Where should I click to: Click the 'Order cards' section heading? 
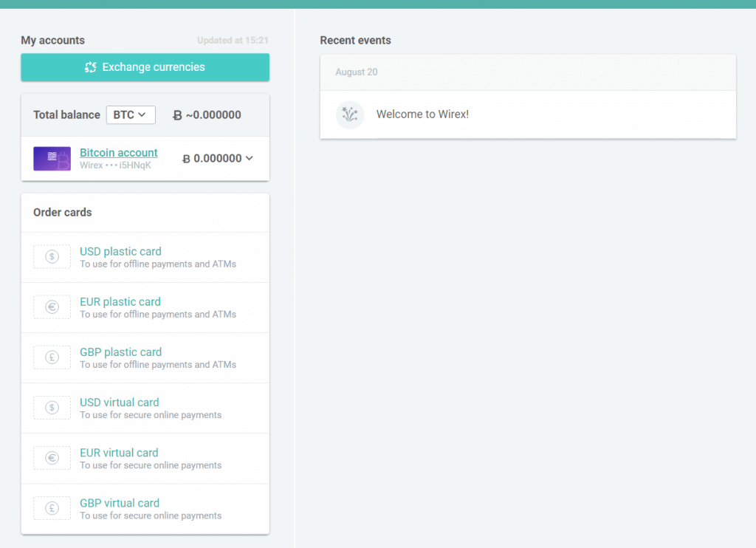click(62, 212)
